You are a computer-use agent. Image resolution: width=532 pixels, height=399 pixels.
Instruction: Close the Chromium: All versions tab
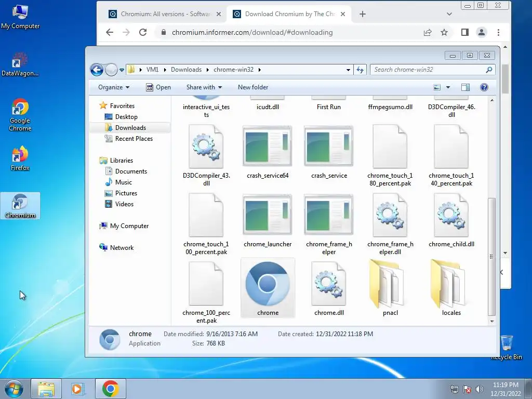click(219, 14)
